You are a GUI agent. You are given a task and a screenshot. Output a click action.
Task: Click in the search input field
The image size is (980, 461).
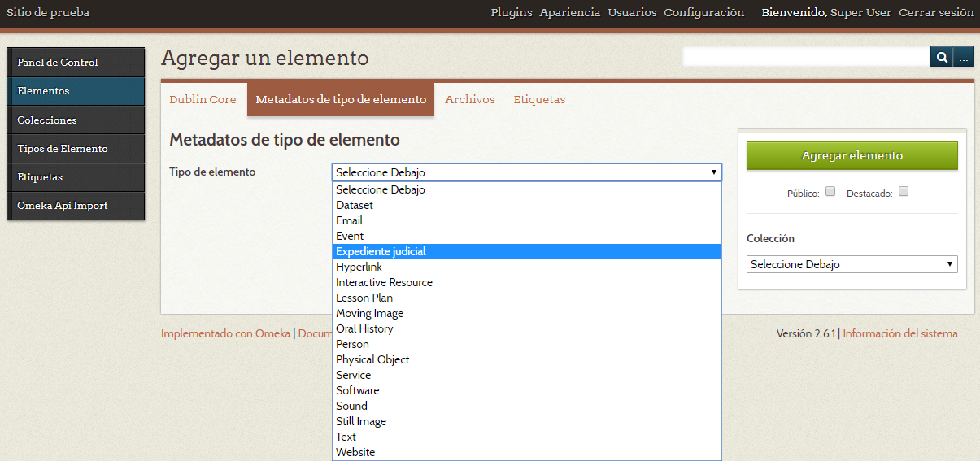(x=805, y=57)
